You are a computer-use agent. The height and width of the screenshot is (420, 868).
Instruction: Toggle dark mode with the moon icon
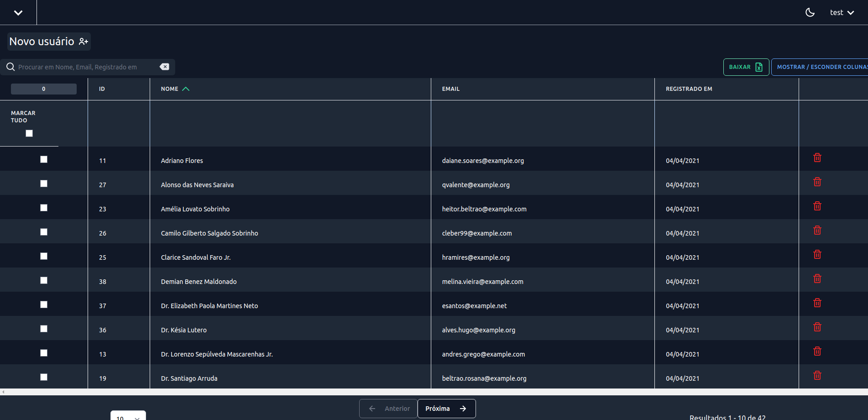[810, 12]
